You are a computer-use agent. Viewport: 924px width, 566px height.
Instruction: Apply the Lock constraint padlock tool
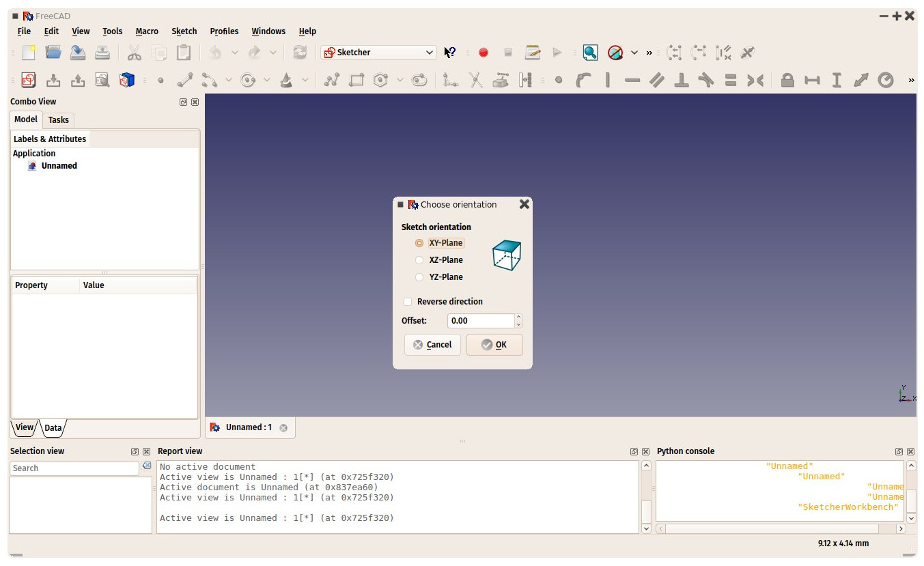point(787,80)
